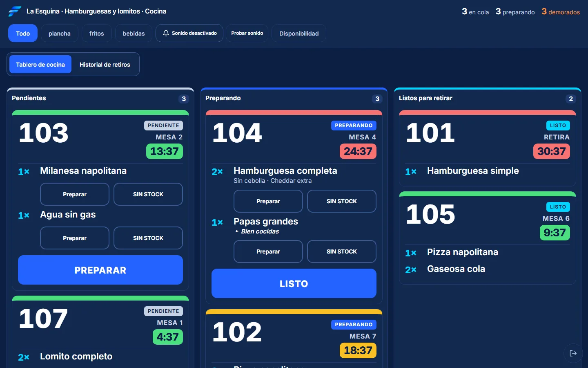This screenshot has height=368, width=588.
Task: Open the Disponibilidad section
Action: (299, 33)
